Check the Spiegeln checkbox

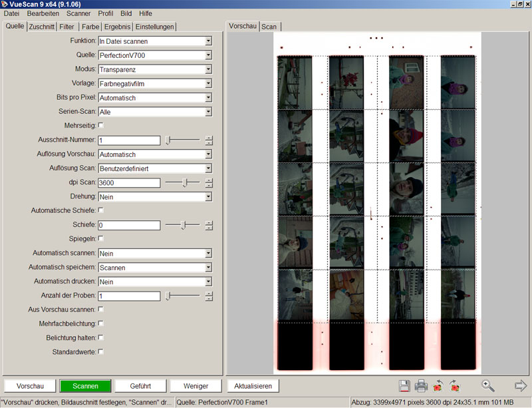click(x=101, y=238)
